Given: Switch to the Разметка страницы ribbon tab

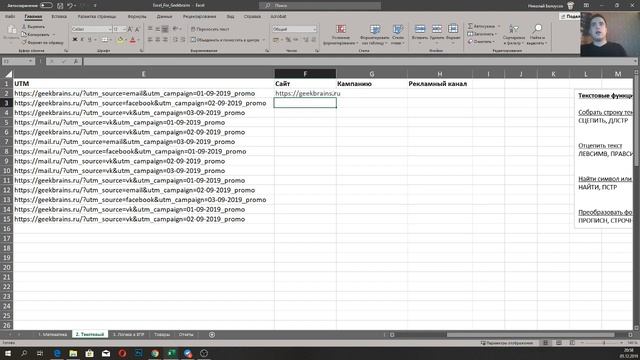Looking at the screenshot, I should pyautogui.click(x=97, y=17).
